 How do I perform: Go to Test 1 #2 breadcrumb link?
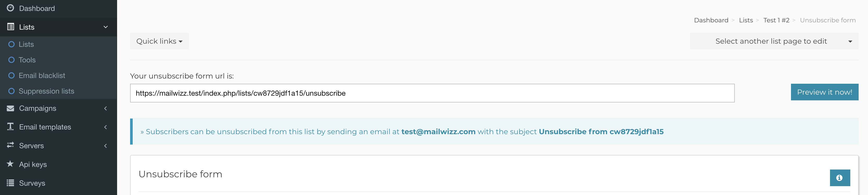click(x=776, y=20)
